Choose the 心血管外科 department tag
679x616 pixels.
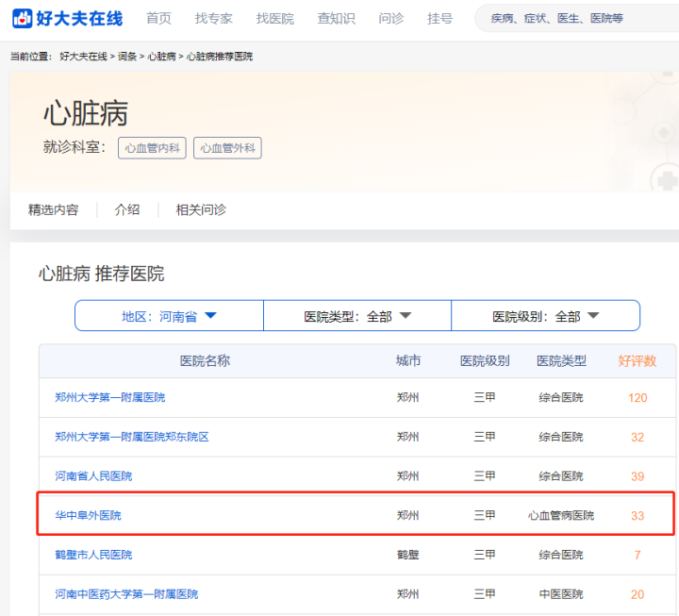227,148
